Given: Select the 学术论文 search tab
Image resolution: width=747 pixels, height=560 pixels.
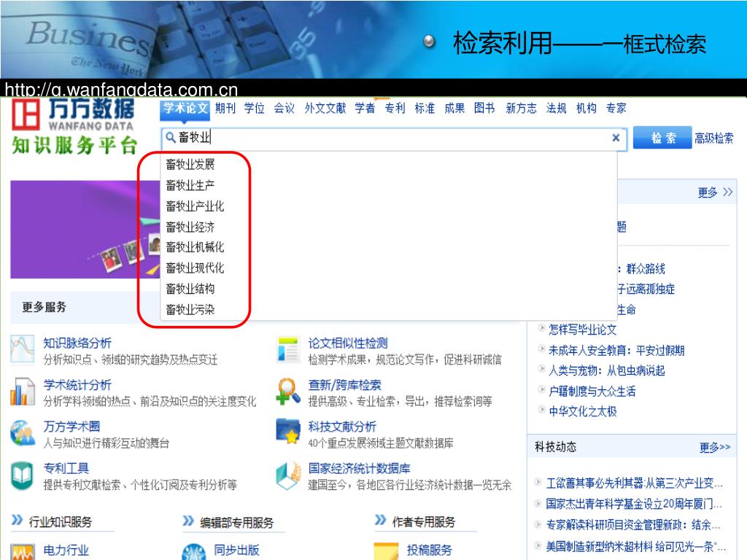Looking at the screenshot, I should click(x=185, y=108).
